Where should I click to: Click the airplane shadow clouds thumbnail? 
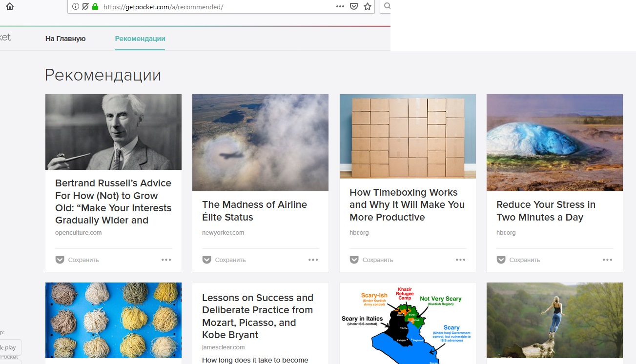point(260,142)
